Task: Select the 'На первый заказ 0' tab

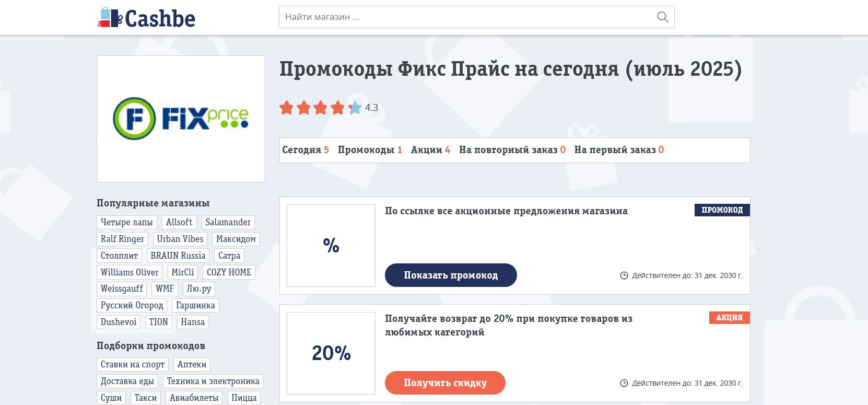Action: [619, 150]
